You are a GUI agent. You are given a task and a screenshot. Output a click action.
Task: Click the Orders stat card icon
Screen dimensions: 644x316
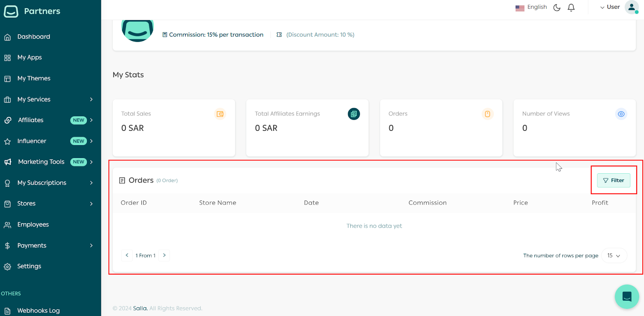[x=487, y=114]
